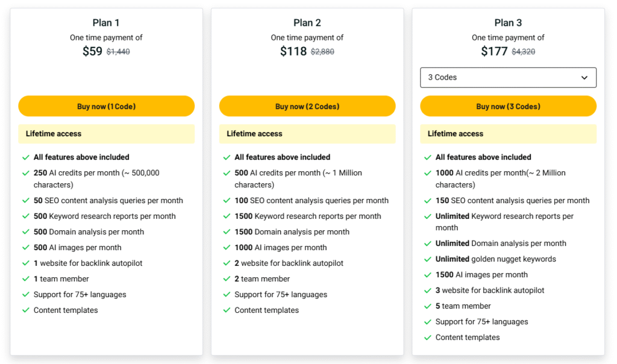Viewport: 617px width, 364px height.
Task: Click the chevron arrow in codes selector
Action: (x=584, y=78)
